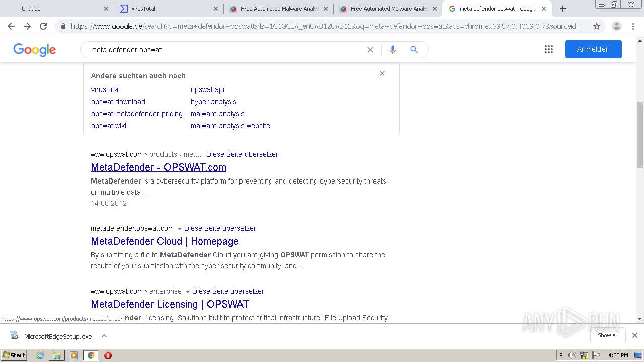The image size is (644, 362).
Task: Open related search 'opswat wiki'
Action: (109, 126)
